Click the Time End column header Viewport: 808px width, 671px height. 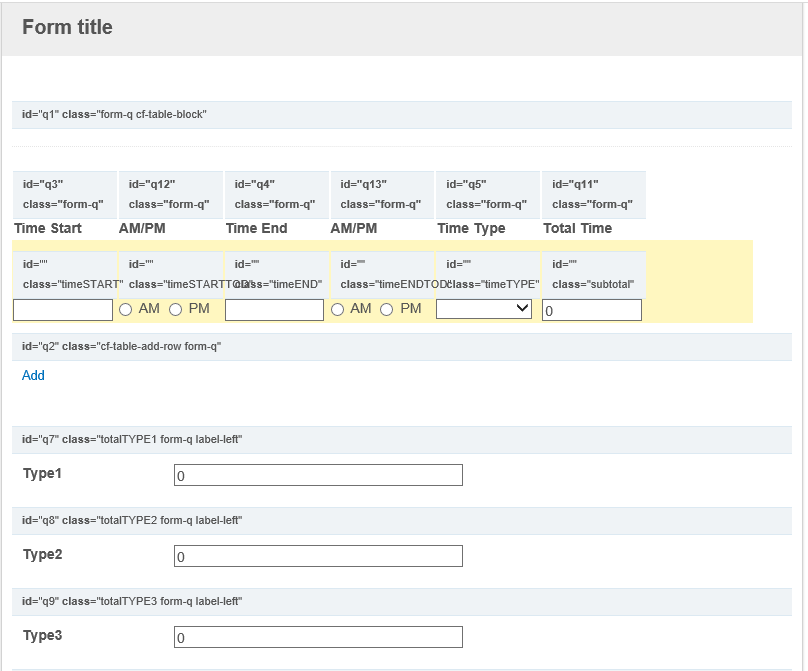click(x=257, y=229)
